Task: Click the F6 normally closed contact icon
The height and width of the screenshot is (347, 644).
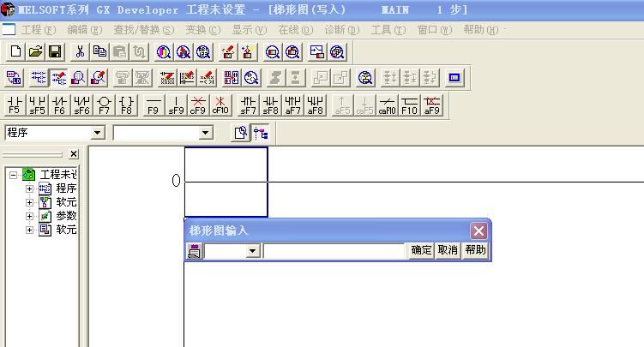Action: click(59, 105)
